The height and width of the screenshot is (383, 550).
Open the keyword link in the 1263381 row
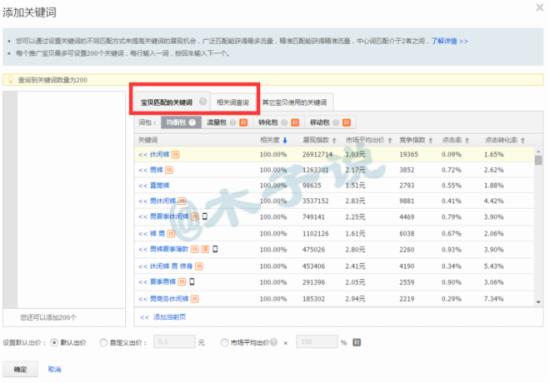[x=156, y=170]
